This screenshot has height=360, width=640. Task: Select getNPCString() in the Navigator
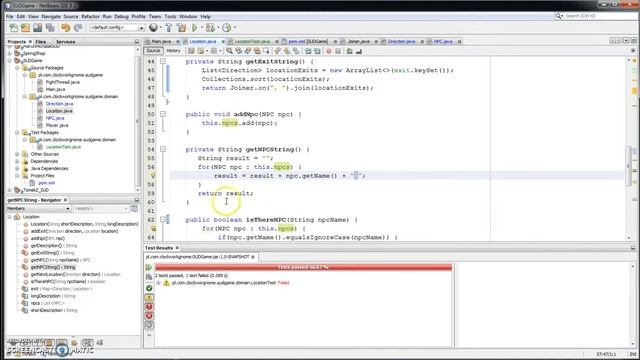click(x=53, y=267)
